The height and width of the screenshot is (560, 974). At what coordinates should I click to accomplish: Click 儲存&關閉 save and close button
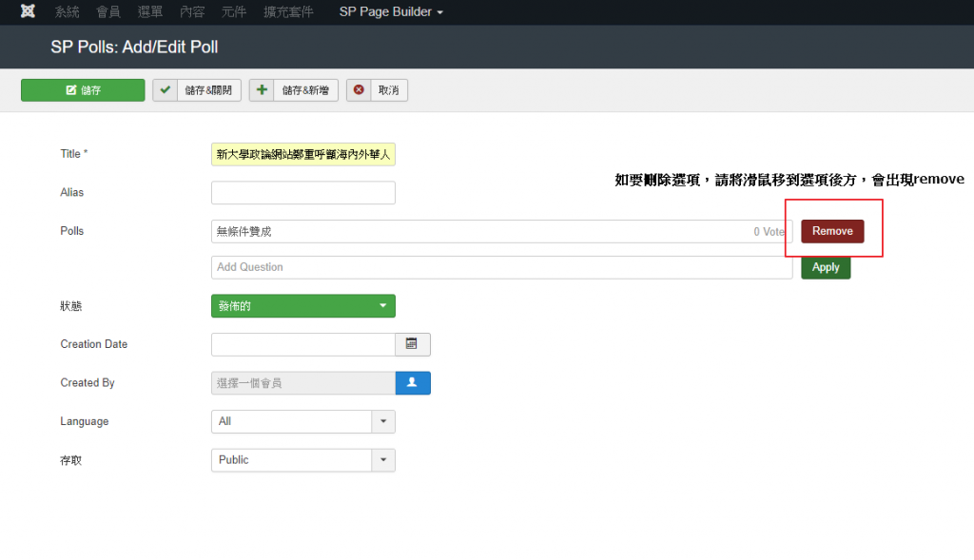click(x=197, y=90)
